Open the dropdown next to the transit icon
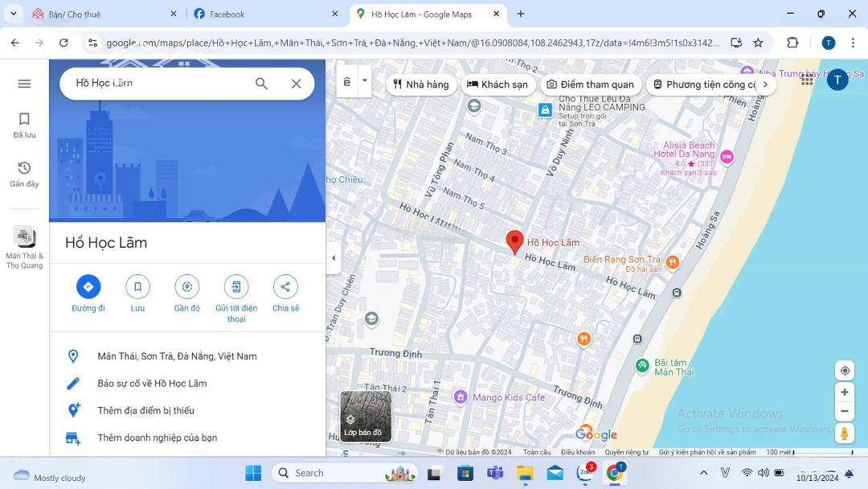This screenshot has width=868, height=489. pos(365,81)
